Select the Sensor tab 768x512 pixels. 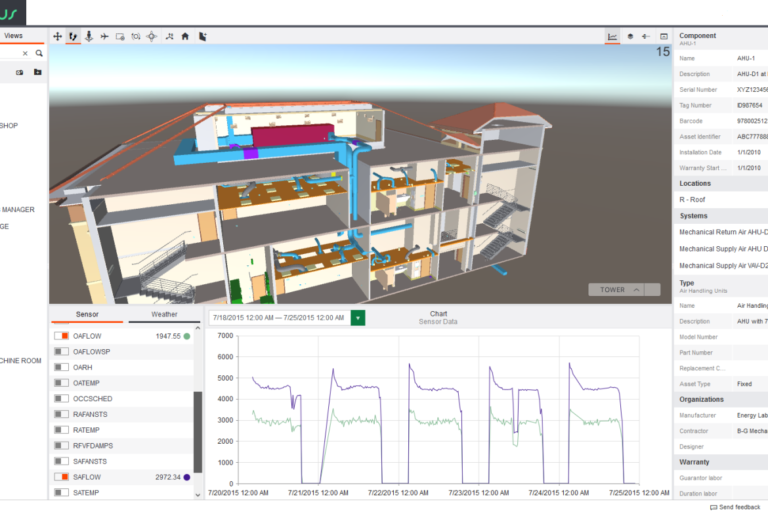[87, 314]
